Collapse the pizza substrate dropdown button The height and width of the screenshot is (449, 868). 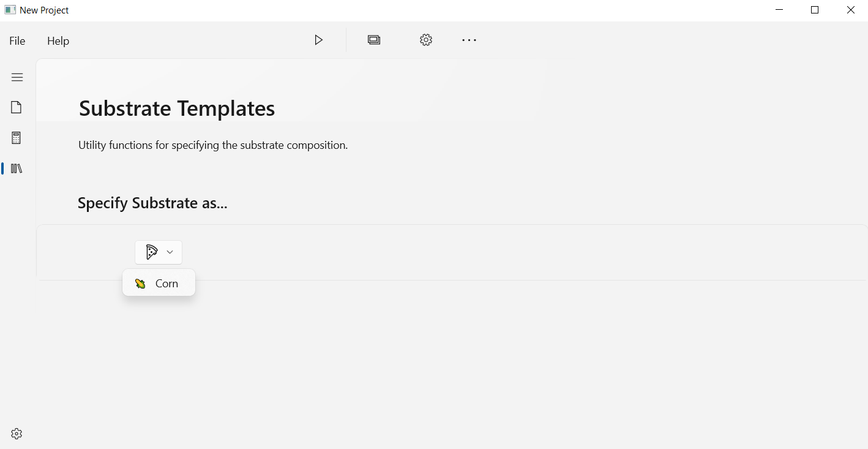[x=159, y=252]
